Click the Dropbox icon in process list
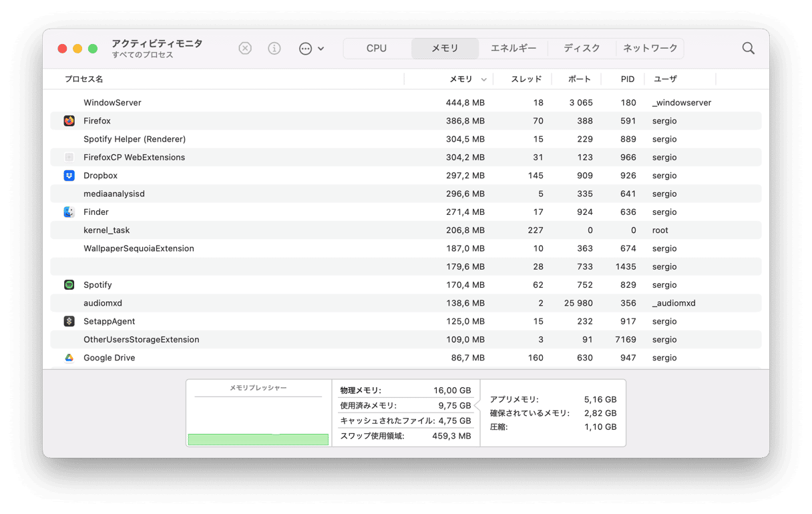Screen dimensions: 812x514 pyautogui.click(x=69, y=176)
